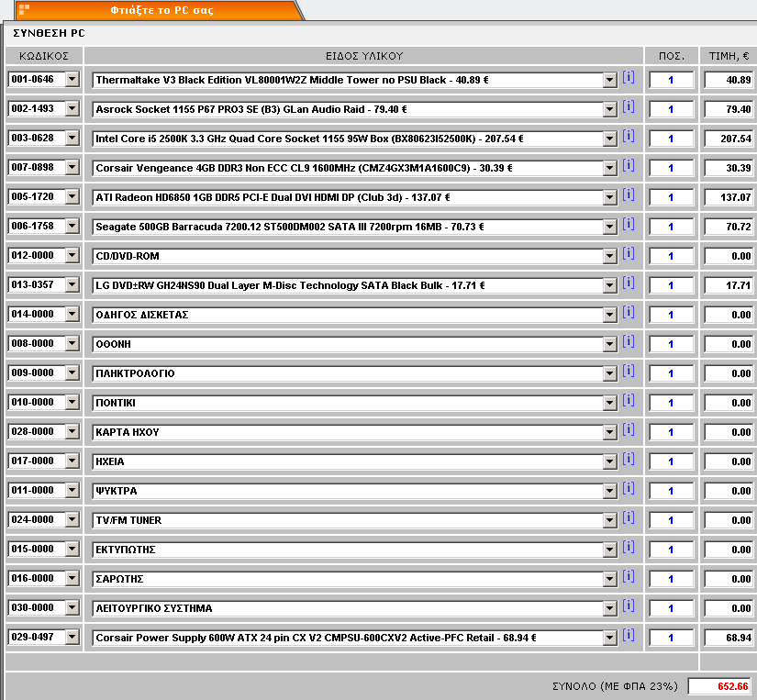This screenshot has width=757, height=700.
Task: Click the ΤΙΜΗ, € column header
Action: (729, 56)
